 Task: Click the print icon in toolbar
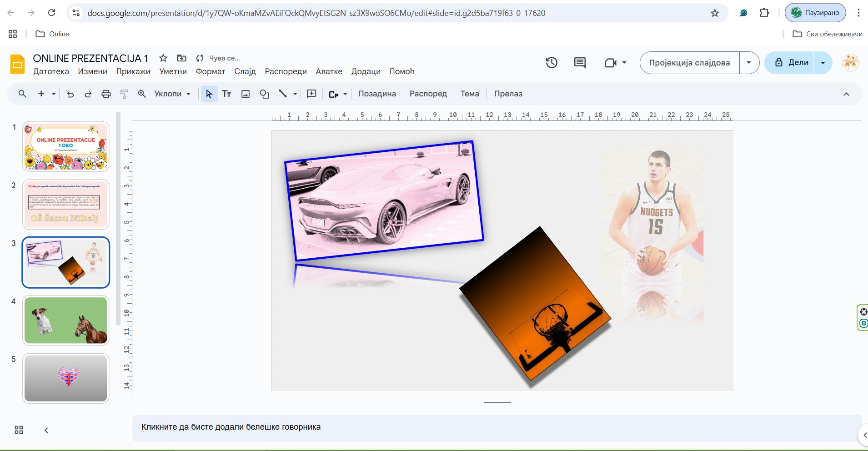tap(106, 94)
